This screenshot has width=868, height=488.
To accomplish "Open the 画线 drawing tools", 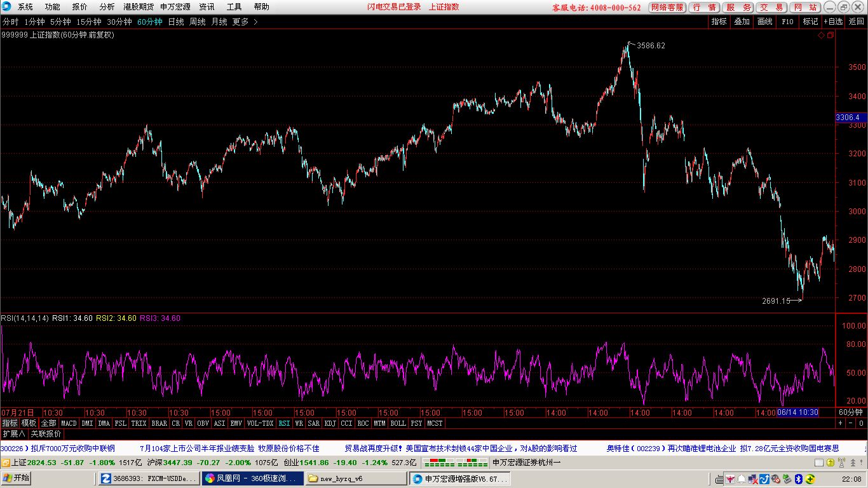I will (x=765, y=22).
